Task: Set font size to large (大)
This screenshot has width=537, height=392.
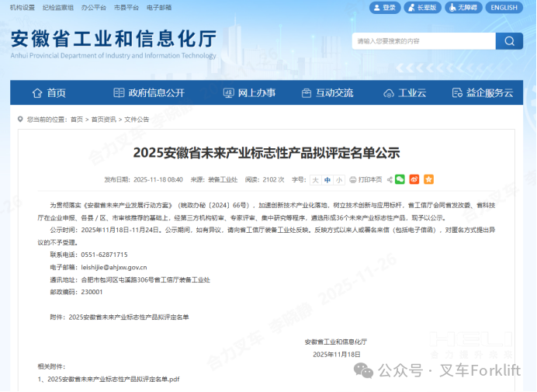Action: pyautogui.click(x=315, y=179)
